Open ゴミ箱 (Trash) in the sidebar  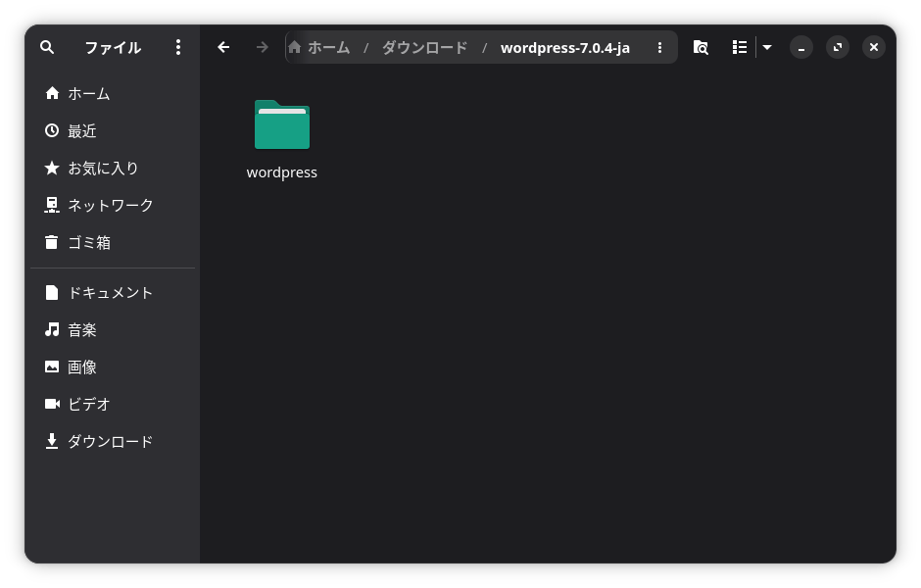point(113,243)
